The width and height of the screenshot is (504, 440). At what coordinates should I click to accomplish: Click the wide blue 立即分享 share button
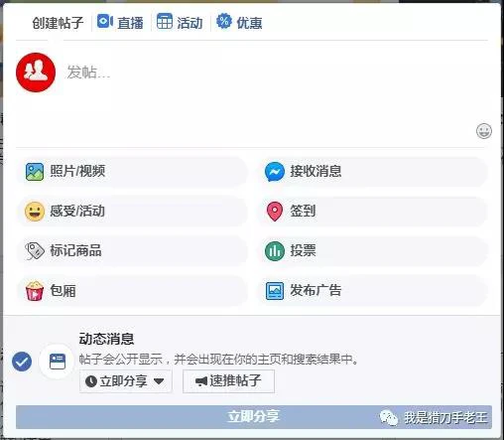point(254,417)
